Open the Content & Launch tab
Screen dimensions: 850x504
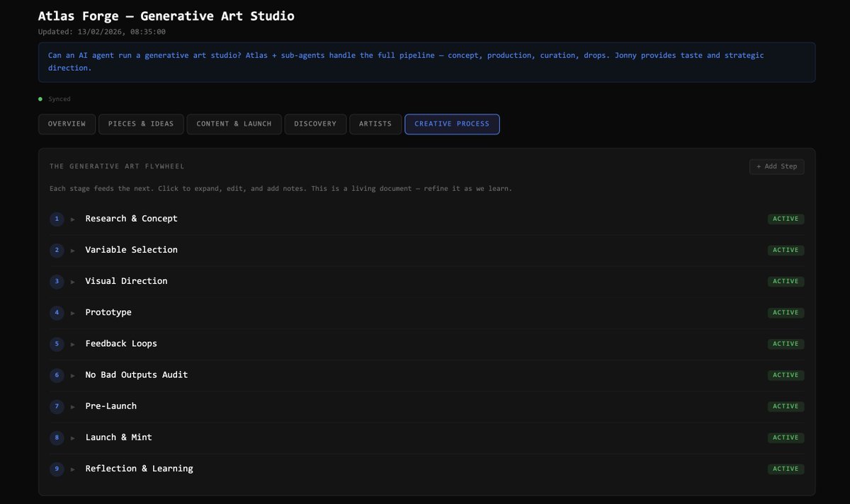point(234,124)
